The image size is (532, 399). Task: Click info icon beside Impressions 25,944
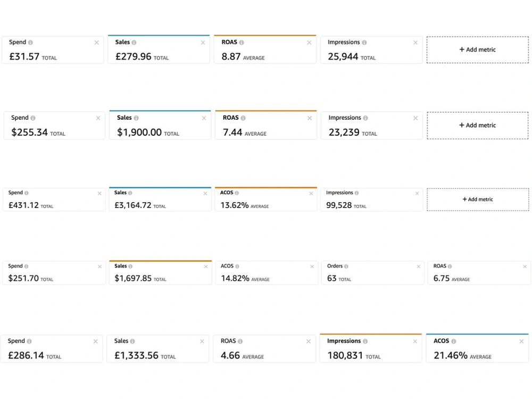tap(364, 43)
